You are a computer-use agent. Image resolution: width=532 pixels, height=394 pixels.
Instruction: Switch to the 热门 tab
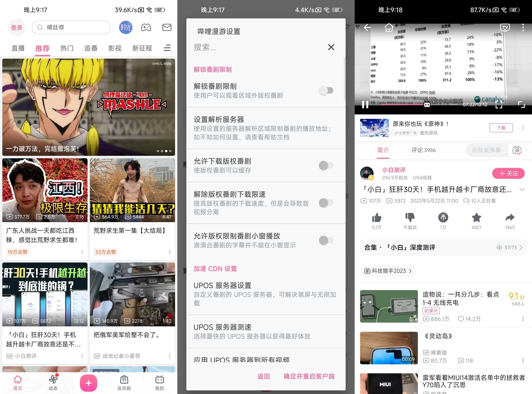(66, 48)
